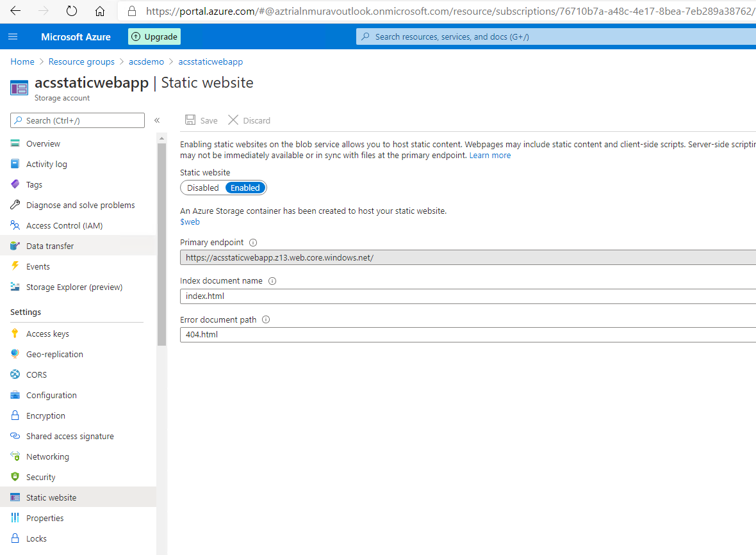
Task: Click the Encryption lock icon
Action: coord(15,415)
